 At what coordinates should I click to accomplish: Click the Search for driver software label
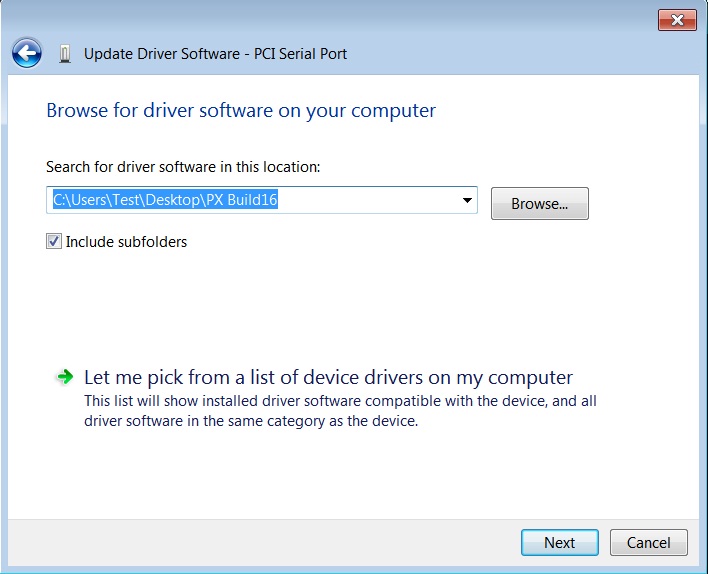coord(183,167)
